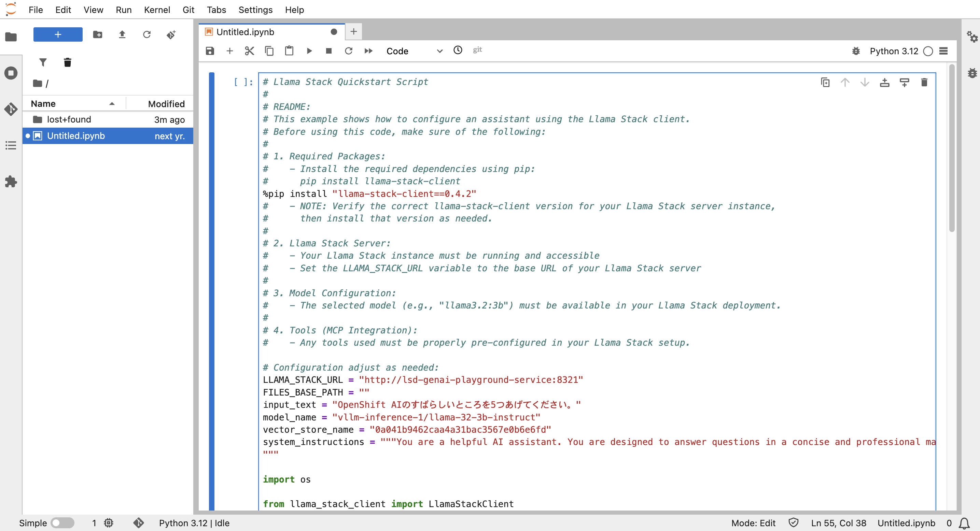
Task: Run the selected cell
Action: tap(309, 51)
